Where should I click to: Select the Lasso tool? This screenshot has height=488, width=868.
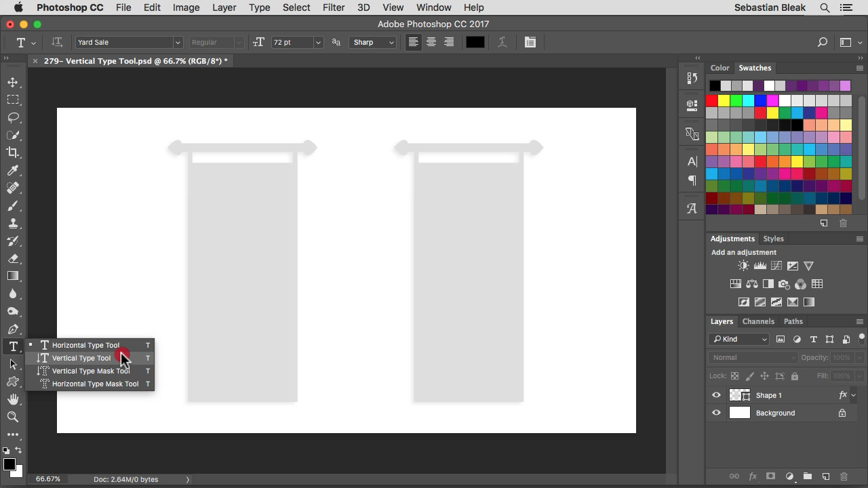(x=13, y=117)
